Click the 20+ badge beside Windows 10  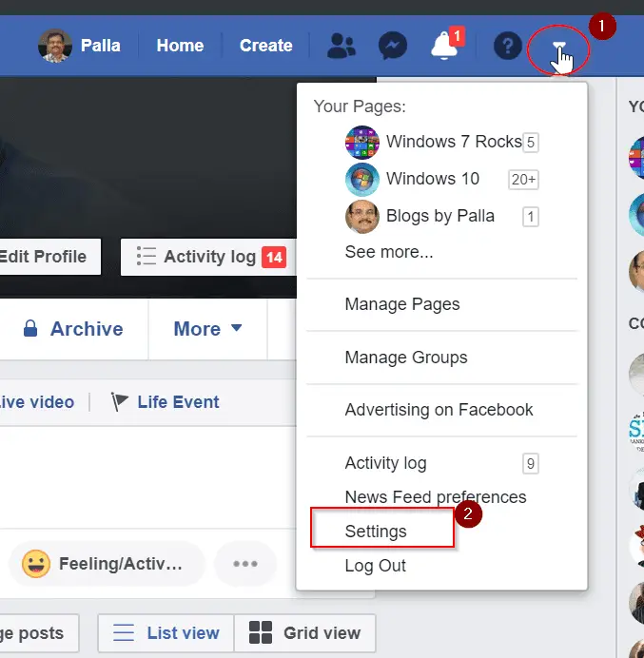pyautogui.click(x=523, y=180)
